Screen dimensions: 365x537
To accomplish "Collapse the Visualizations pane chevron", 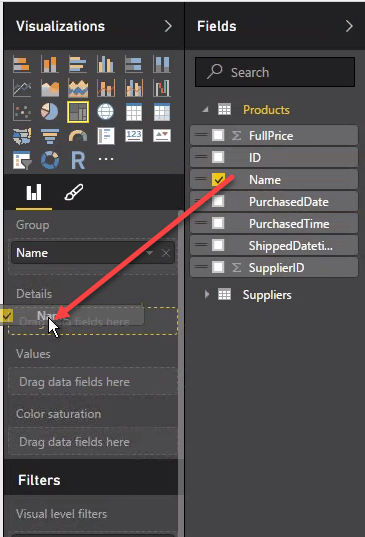I will coord(168,26).
